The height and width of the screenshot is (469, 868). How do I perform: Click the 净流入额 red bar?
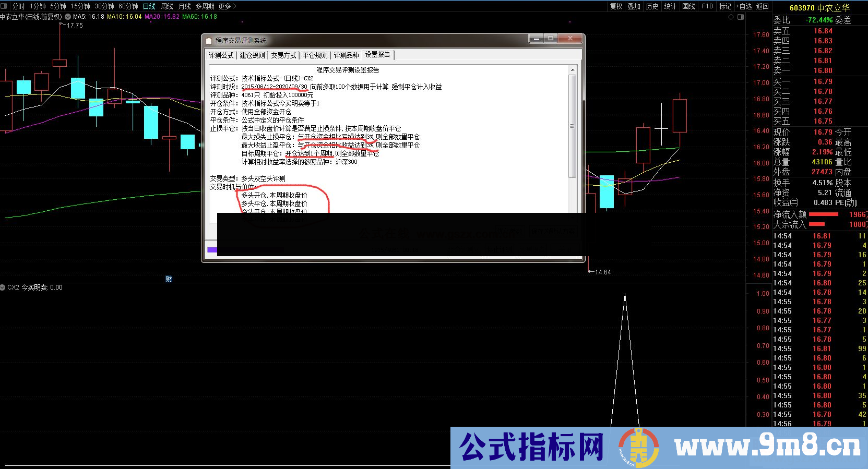pos(823,214)
